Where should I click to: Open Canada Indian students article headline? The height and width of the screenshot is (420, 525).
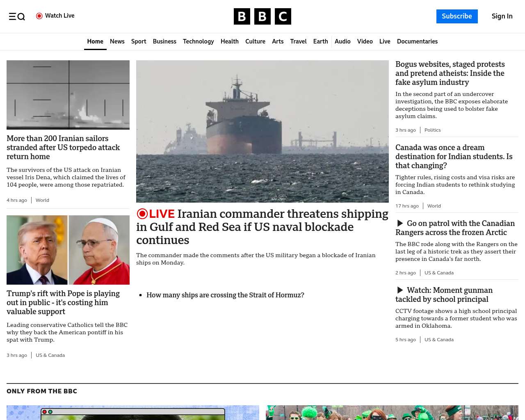tap(454, 157)
